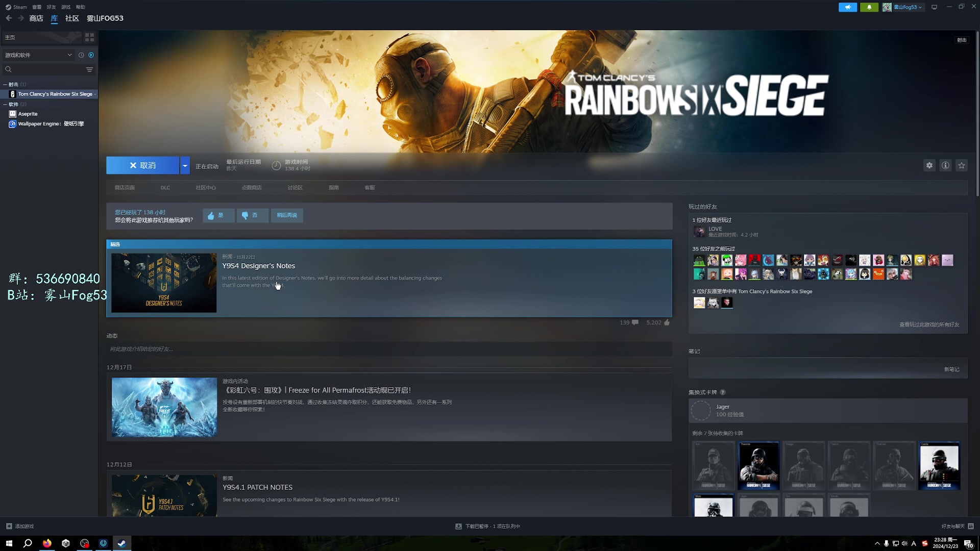This screenshot has height=551, width=980.
Task: Go back with the left arrow
Action: coord(9,18)
